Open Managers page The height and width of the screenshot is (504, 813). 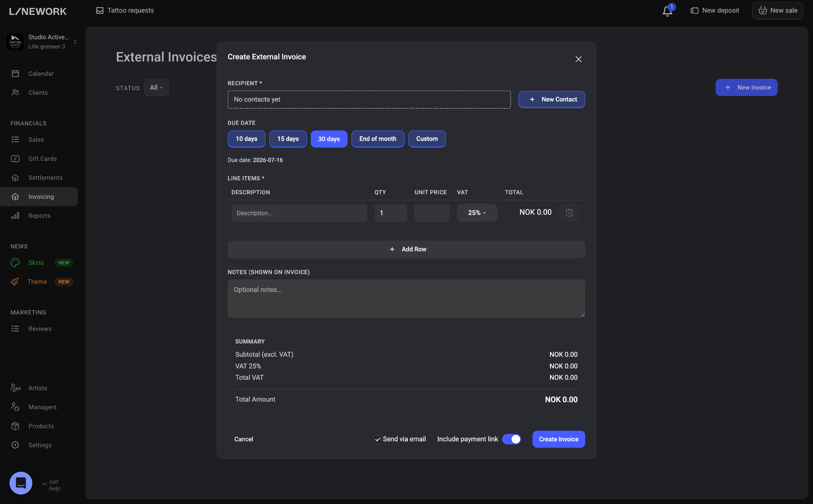click(x=39, y=407)
